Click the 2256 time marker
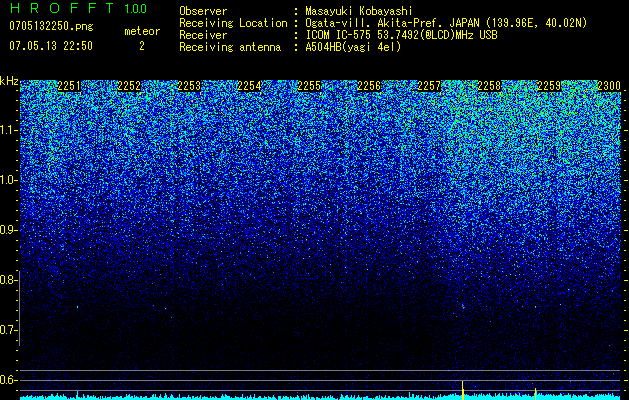The image size is (629, 400). [369, 86]
